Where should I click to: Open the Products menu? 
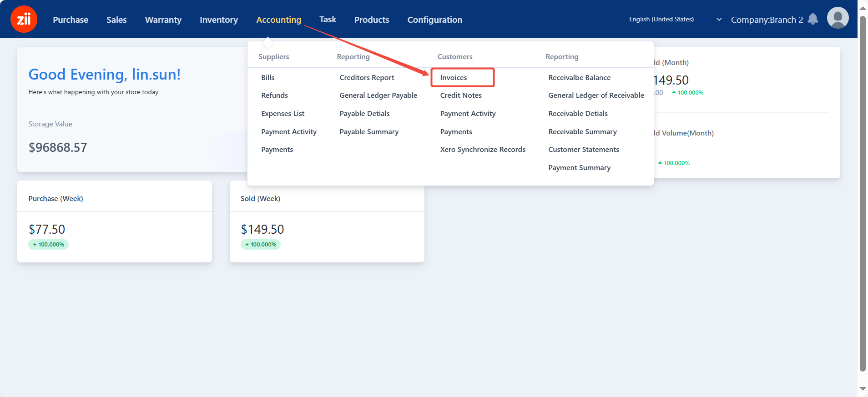coord(372,20)
